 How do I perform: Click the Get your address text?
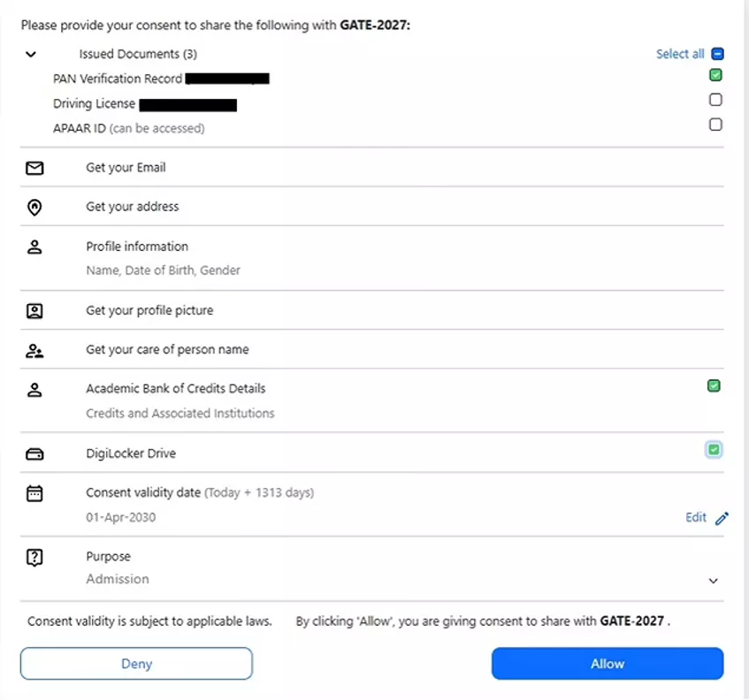coord(133,207)
